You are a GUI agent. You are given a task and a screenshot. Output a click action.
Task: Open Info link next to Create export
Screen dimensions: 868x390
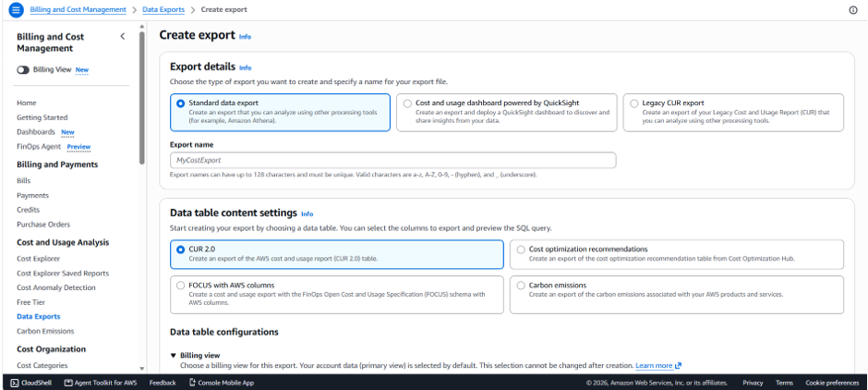tap(245, 37)
